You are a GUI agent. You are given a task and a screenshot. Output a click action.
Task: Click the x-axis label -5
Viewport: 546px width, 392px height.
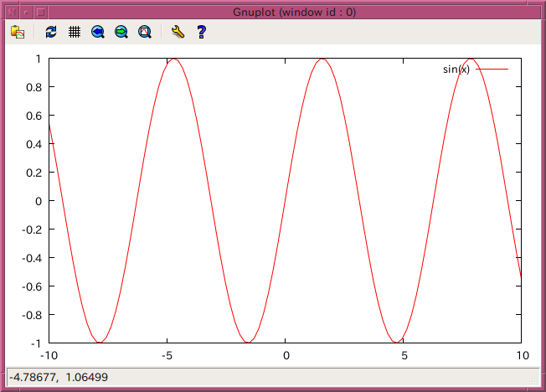point(167,355)
